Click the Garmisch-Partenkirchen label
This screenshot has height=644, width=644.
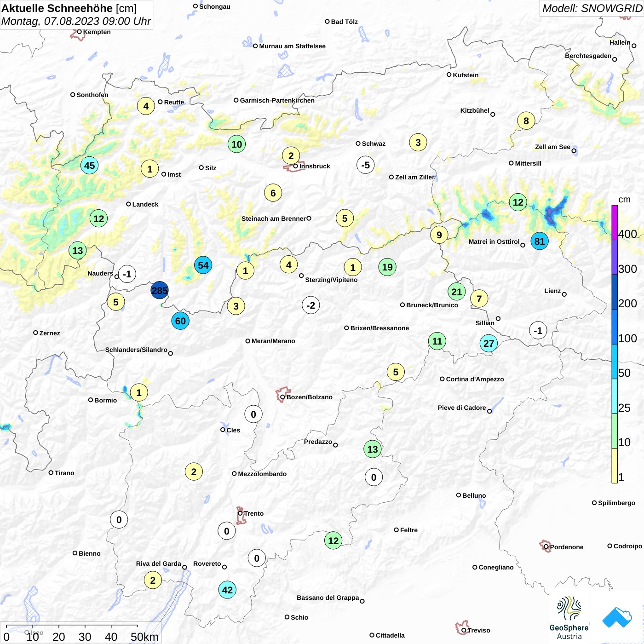click(277, 100)
